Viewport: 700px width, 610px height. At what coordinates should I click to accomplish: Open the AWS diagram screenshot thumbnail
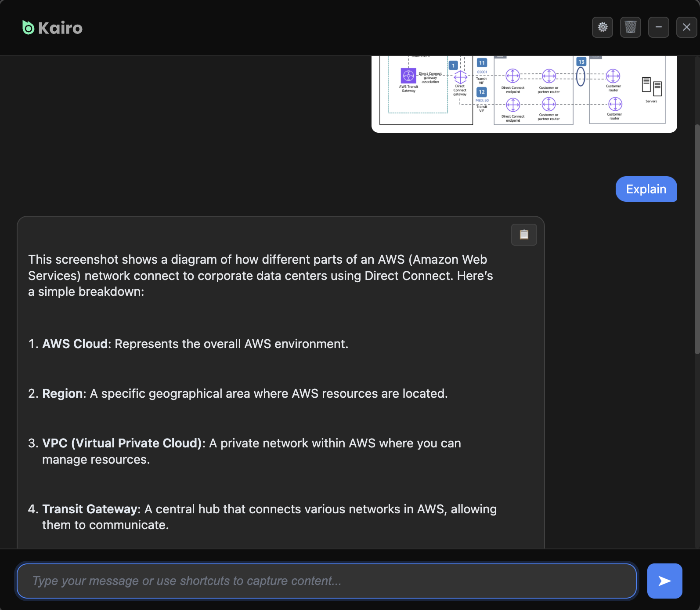coord(524,94)
